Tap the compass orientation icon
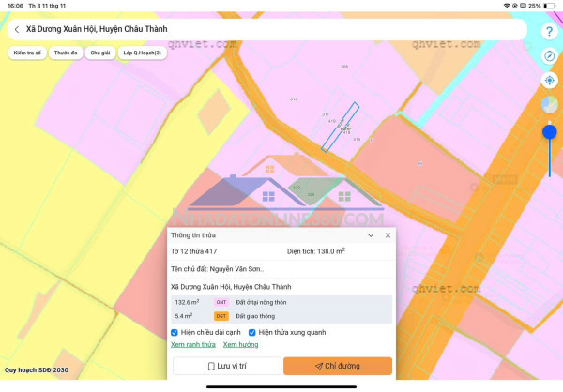Screen dimensions: 563x392 tap(550, 56)
